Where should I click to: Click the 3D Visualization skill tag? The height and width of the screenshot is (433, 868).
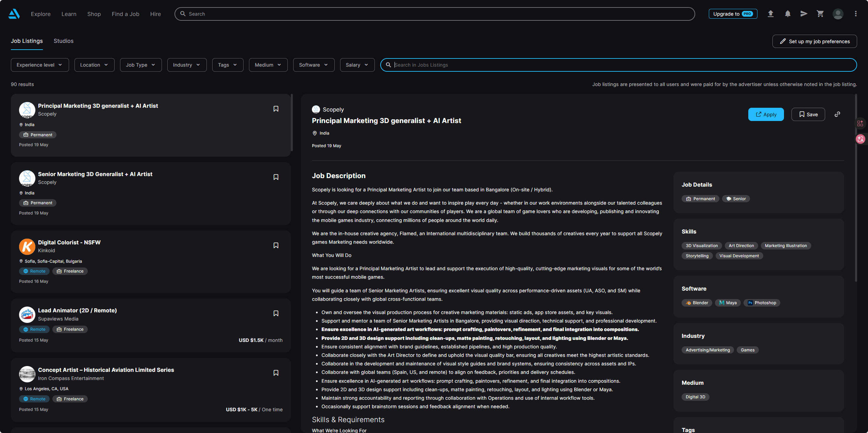(x=702, y=246)
